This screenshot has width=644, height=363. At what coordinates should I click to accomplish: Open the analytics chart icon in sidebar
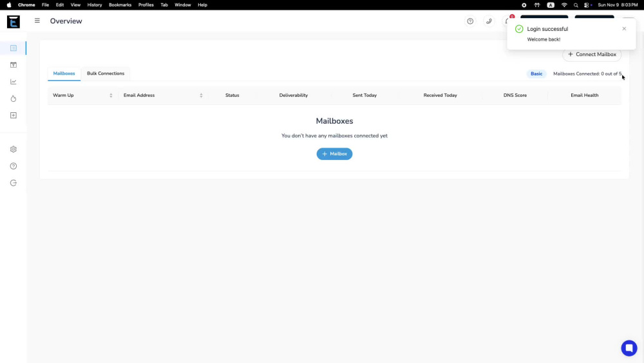13,82
